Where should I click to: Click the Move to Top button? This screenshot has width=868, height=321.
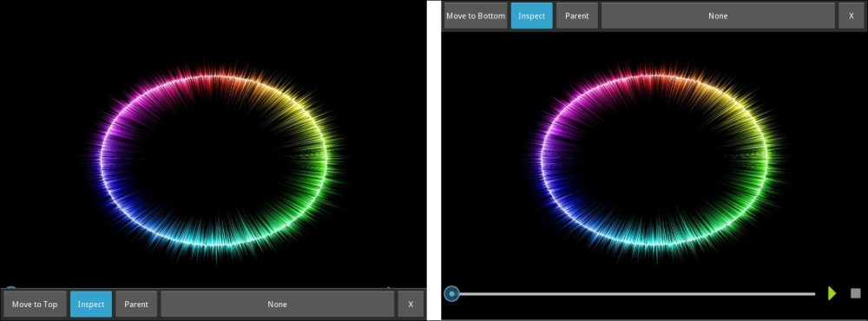(x=35, y=305)
